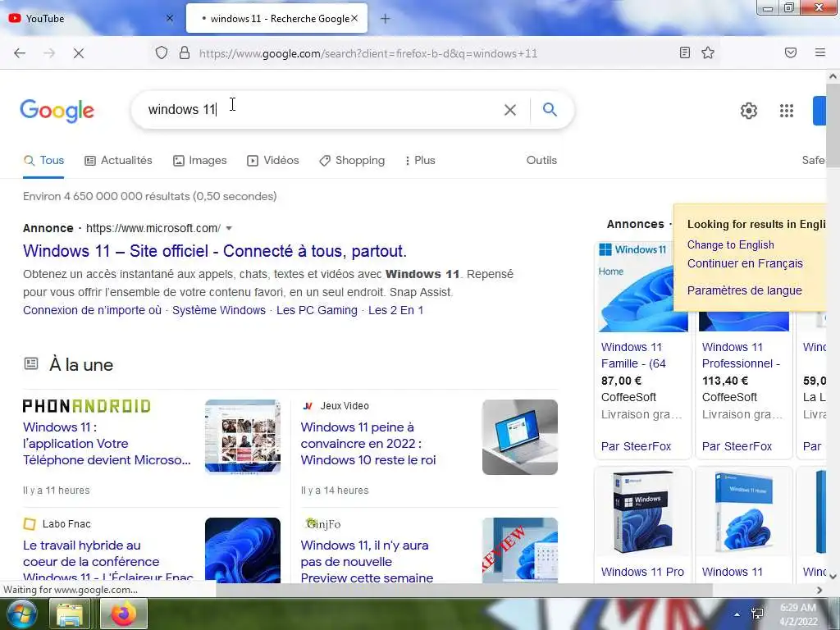Viewport: 840px width, 630px height.
Task: Open the Les 2 En 1 sitelink
Action: click(396, 310)
